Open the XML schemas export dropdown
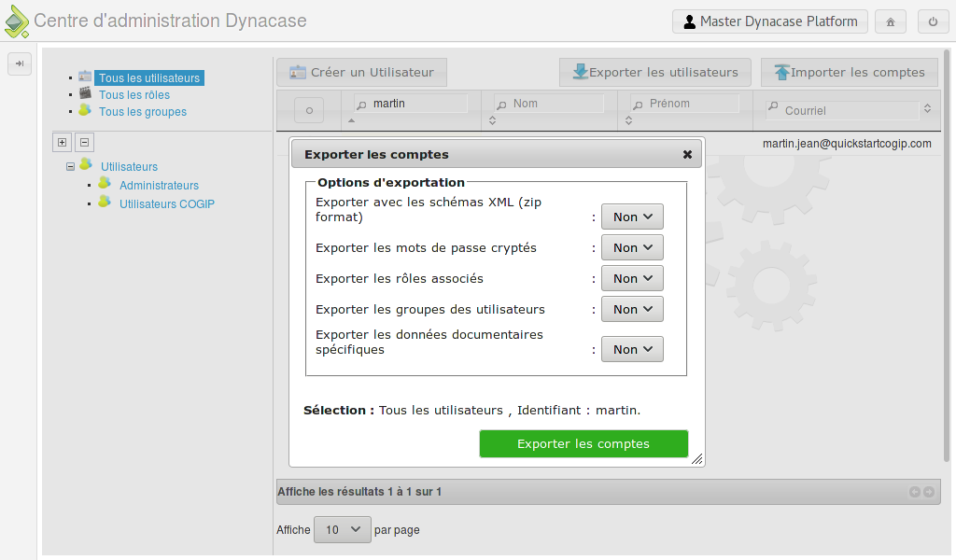This screenshot has height=560, width=956. click(632, 217)
